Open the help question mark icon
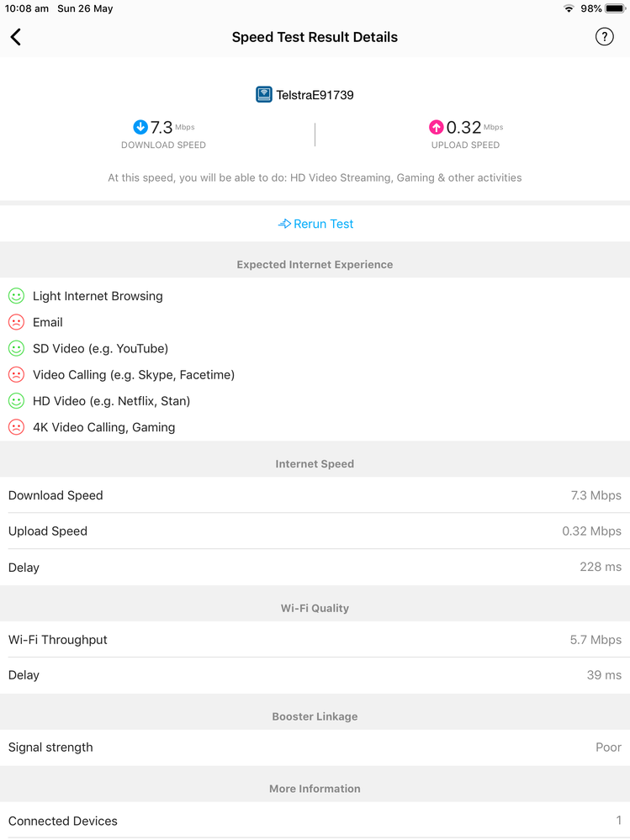Viewport: 630px width, 840px height. click(x=604, y=36)
